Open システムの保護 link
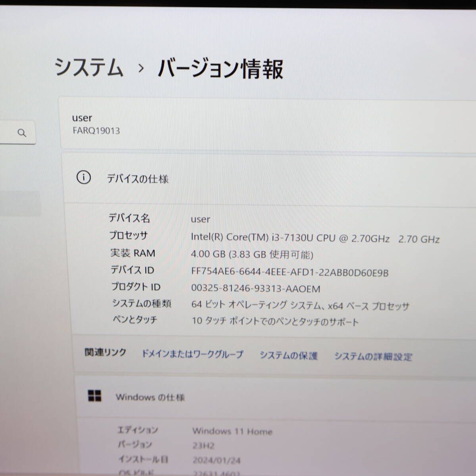This screenshot has width=476, height=476. (x=288, y=355)
